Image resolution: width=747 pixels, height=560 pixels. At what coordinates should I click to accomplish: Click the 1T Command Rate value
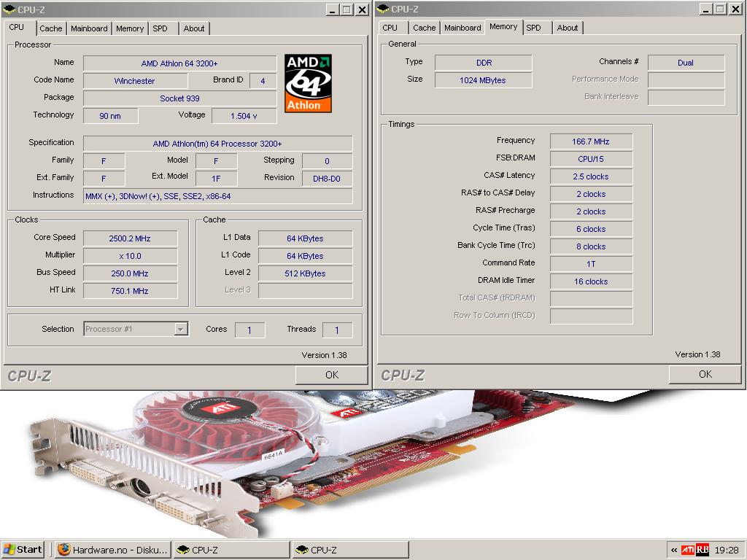tap(591, 264)
